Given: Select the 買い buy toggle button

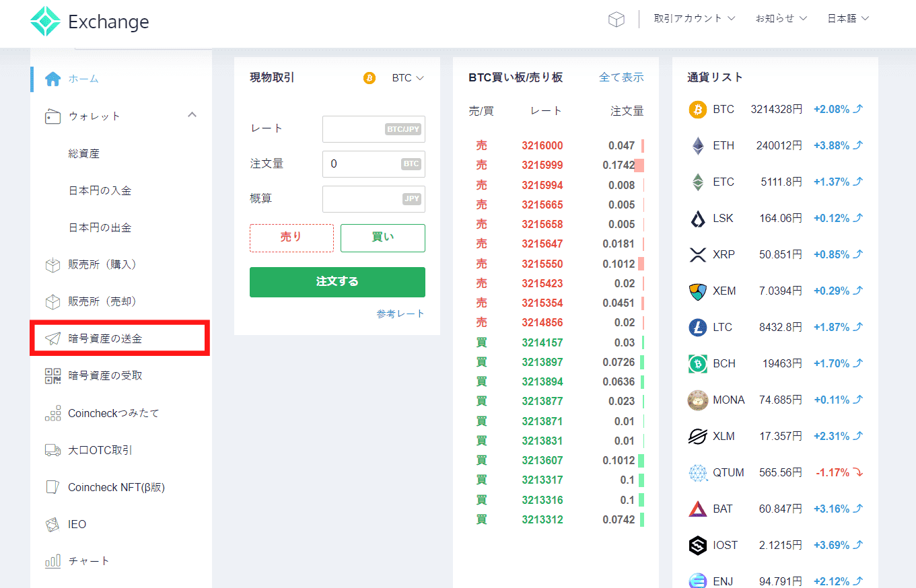Looking at the screenshot, I should (x=383, y=237).
